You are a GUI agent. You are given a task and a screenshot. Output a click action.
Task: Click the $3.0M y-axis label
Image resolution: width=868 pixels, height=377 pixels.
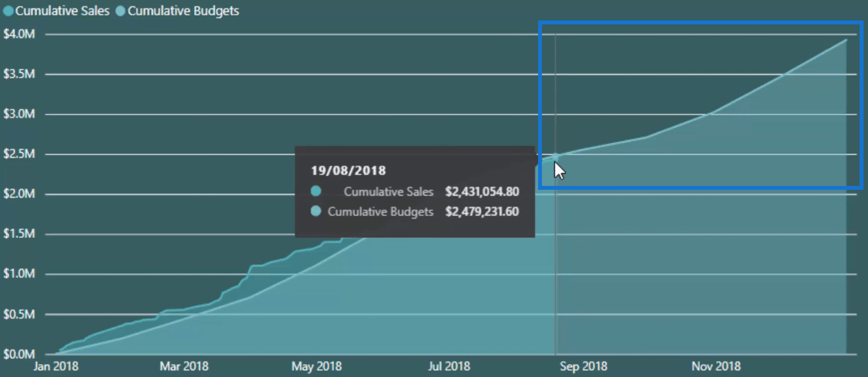point(19,114)
